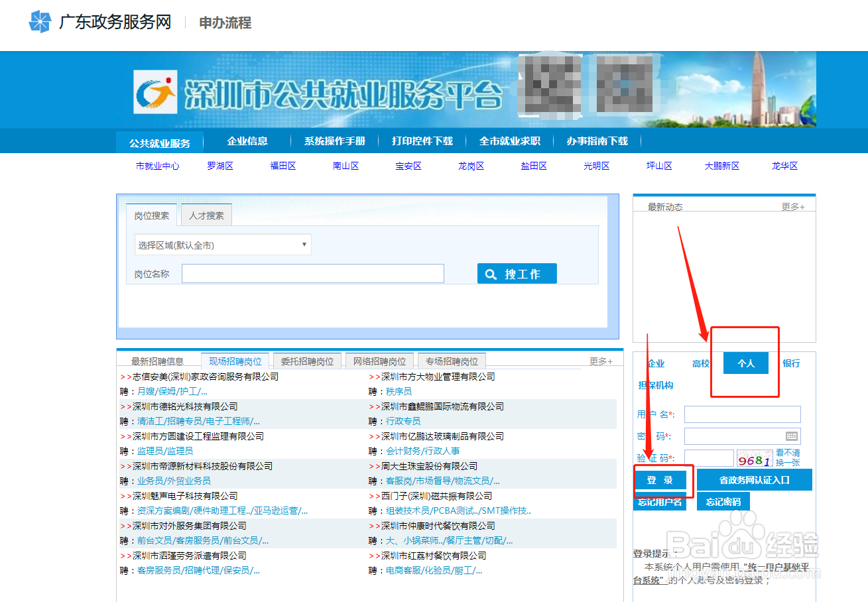Select 银行 login type tab
868x602 pixels.
click(x=791, y=363)
